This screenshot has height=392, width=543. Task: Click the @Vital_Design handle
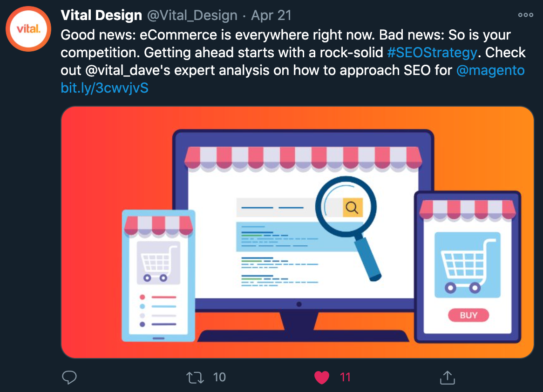pos(192,15)
